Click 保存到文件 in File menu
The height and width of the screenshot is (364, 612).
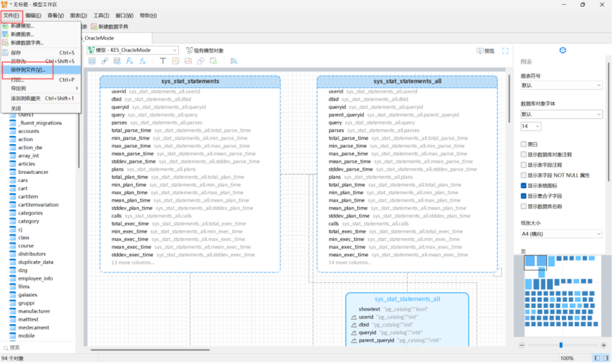coord(28,70)
